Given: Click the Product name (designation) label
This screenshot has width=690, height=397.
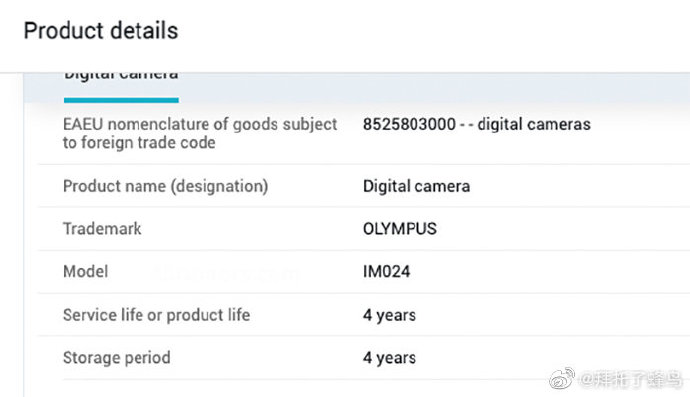Looking at the screenshot, I should [165, 186].
